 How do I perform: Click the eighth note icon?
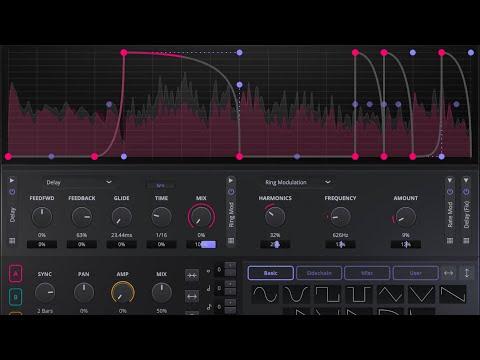click(x=209, y=306)
